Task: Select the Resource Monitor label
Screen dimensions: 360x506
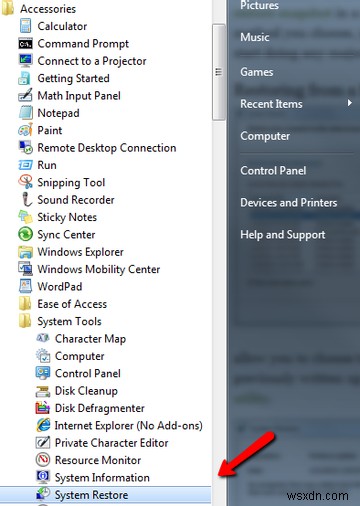Action: click(x=98, y=460)
